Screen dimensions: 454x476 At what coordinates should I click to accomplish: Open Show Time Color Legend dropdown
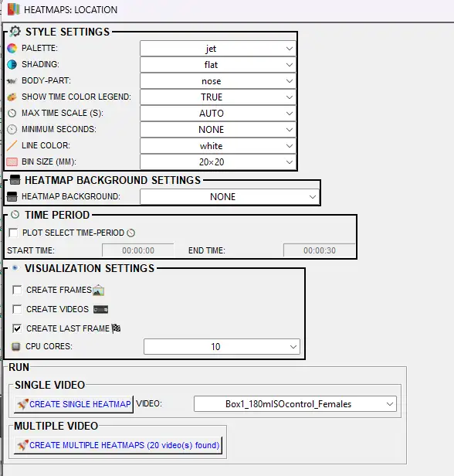218,97
